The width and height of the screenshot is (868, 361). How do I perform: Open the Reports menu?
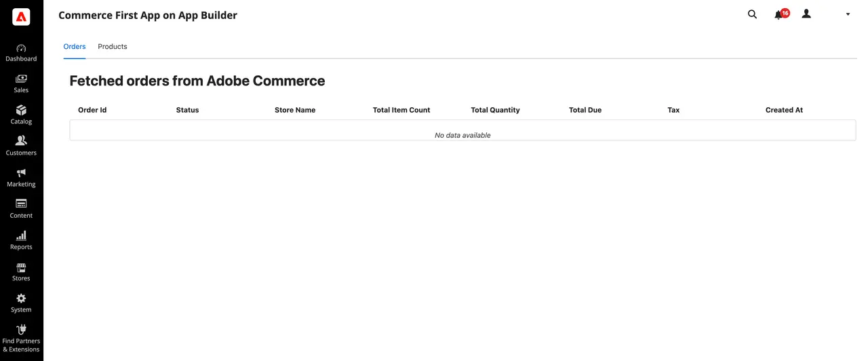point(21,240)
